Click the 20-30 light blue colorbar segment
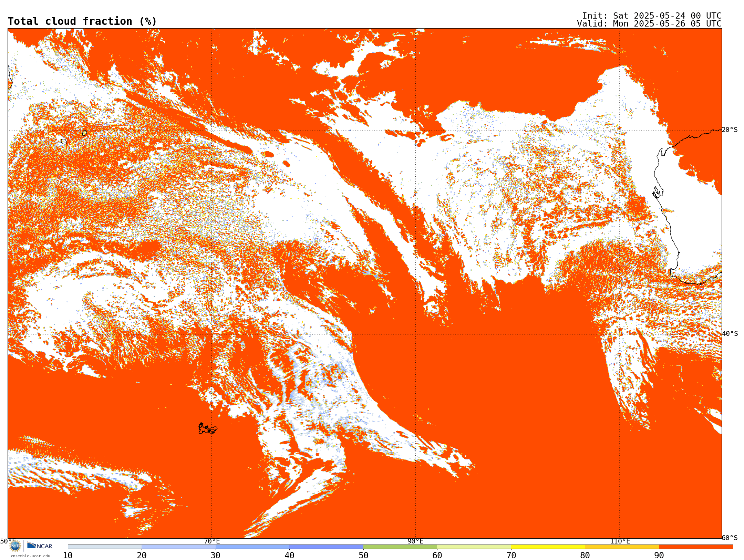Viewport: 744px width, 560px height. coord(178,547)
